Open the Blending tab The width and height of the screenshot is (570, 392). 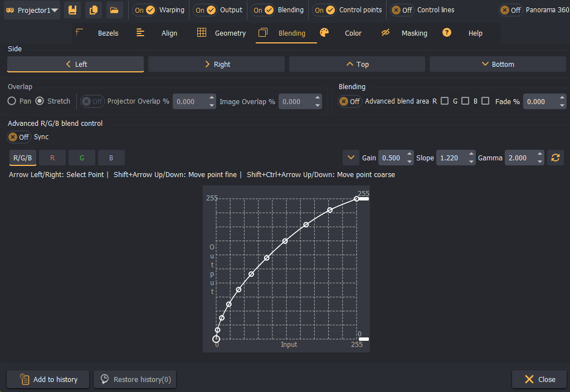(286, 33)
